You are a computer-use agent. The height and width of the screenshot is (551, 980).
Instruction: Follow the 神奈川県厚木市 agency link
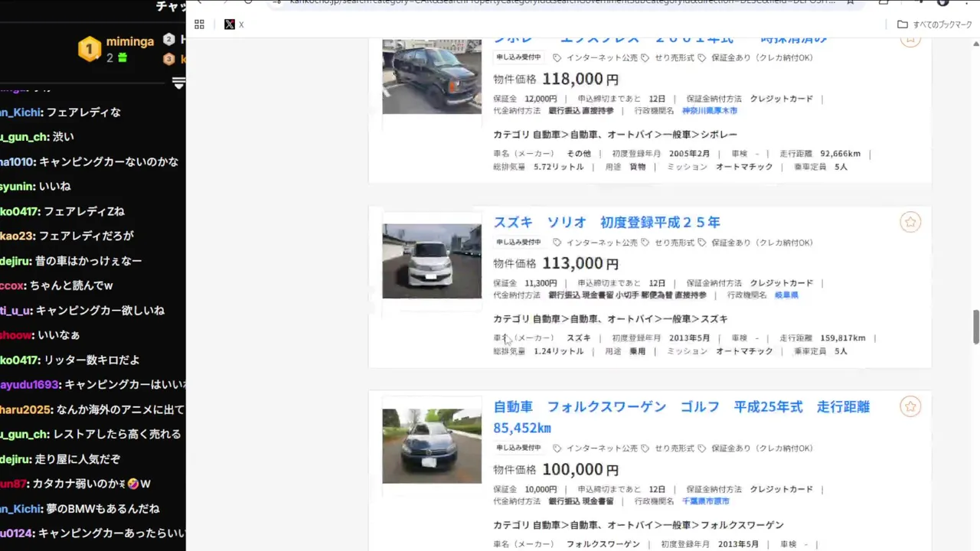click(710, 111)
